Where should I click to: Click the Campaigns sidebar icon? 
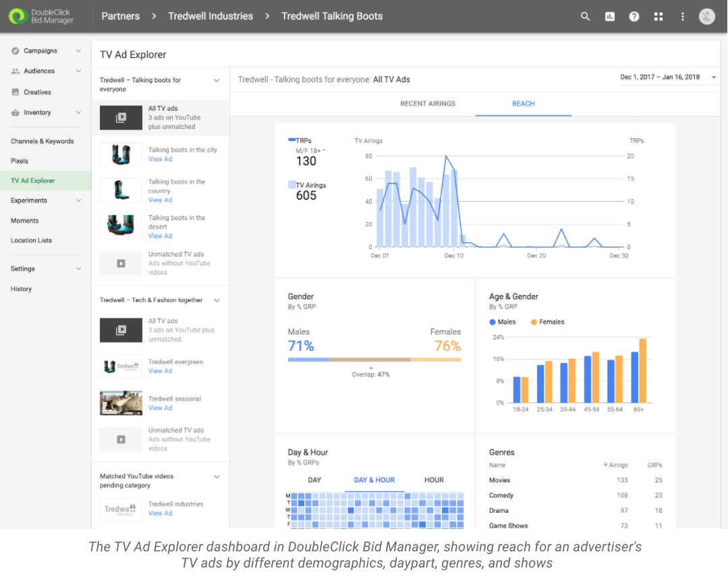[x=16, y=51]
